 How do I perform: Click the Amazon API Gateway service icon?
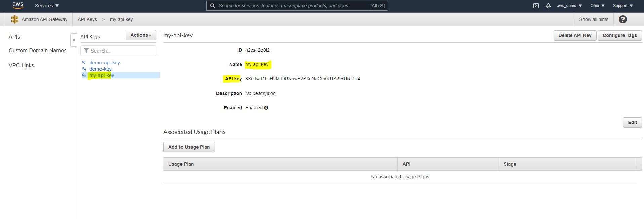tap(14, 19)
